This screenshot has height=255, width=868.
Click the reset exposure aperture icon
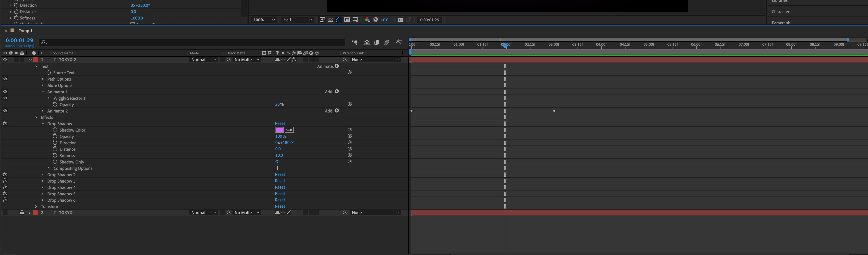pyautogui.click(x=375, y=20)
